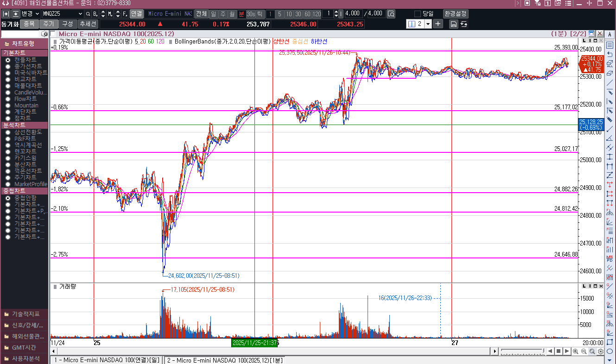
Task: Select the Mountain chart radio option
Action: [x=8, y=105]
